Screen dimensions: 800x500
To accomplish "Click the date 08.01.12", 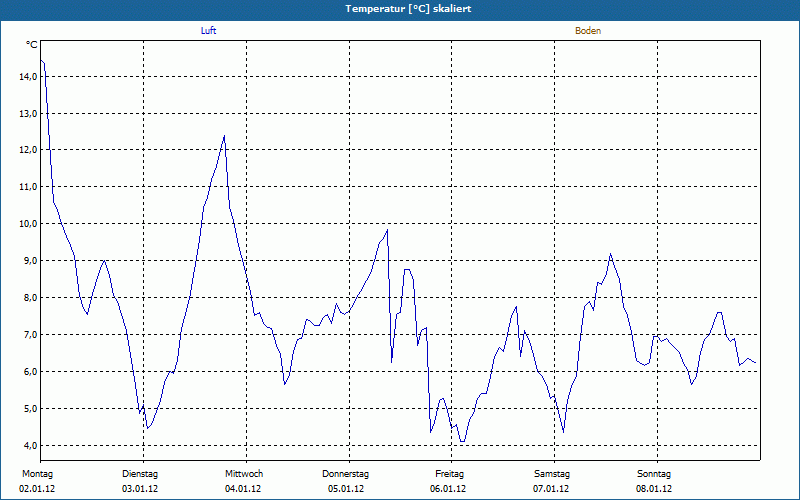I will tap(654, 489).
